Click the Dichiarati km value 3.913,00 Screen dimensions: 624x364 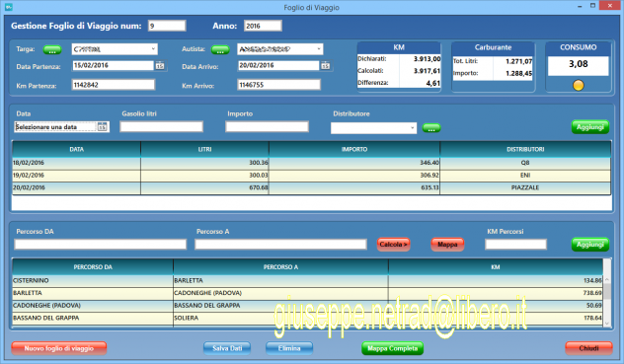pyautogui.click(x=427, y=59)
